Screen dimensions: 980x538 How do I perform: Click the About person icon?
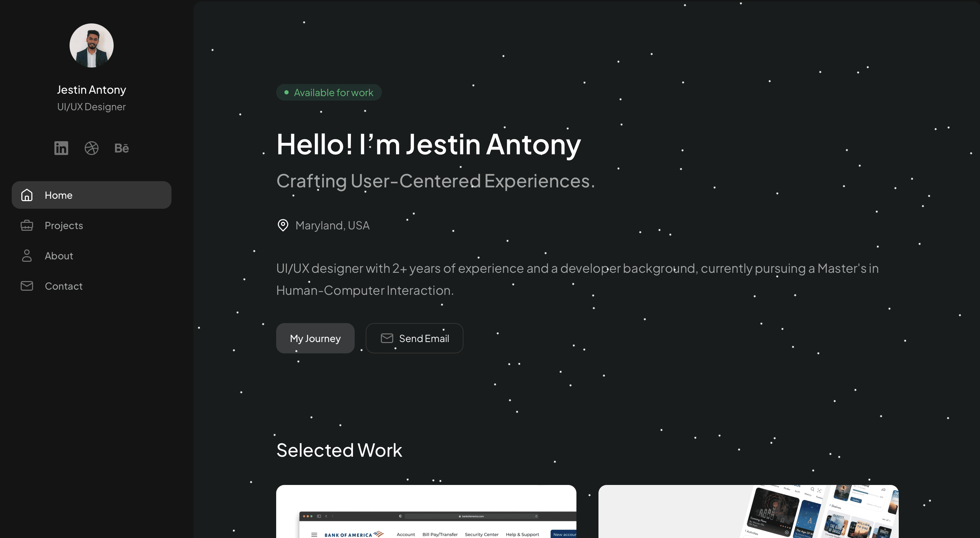coord(27,256)
